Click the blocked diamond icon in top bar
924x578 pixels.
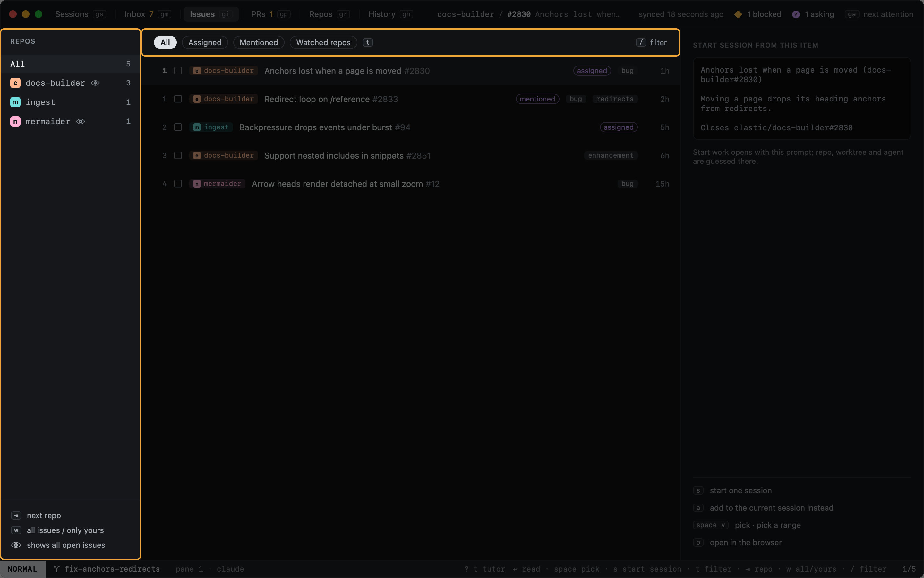[738, 14]
